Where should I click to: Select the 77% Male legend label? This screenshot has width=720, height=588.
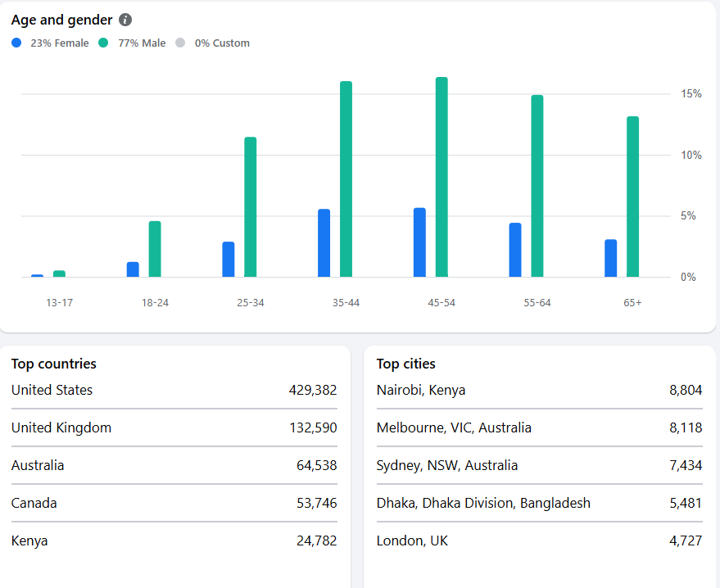click(142, 43)
